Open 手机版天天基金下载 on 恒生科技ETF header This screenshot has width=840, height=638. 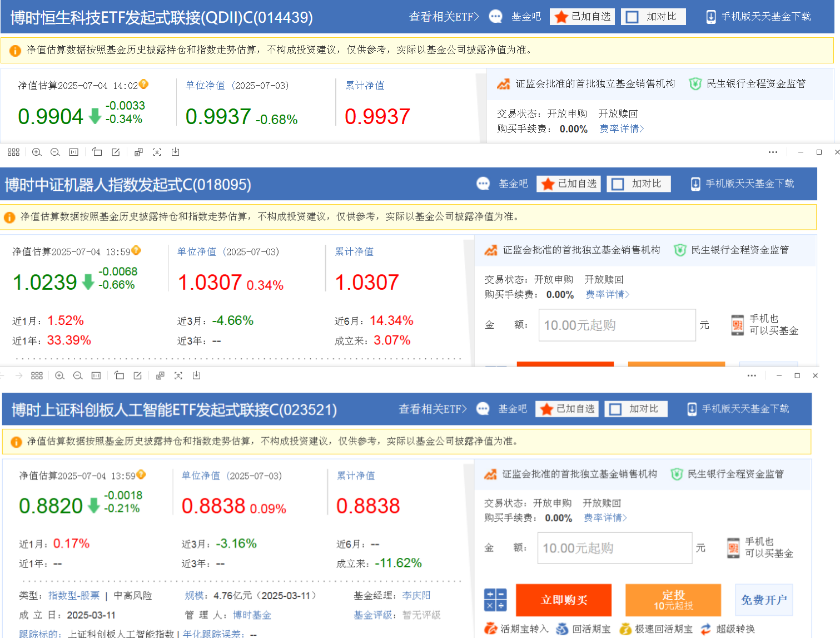tap(758, 17)
